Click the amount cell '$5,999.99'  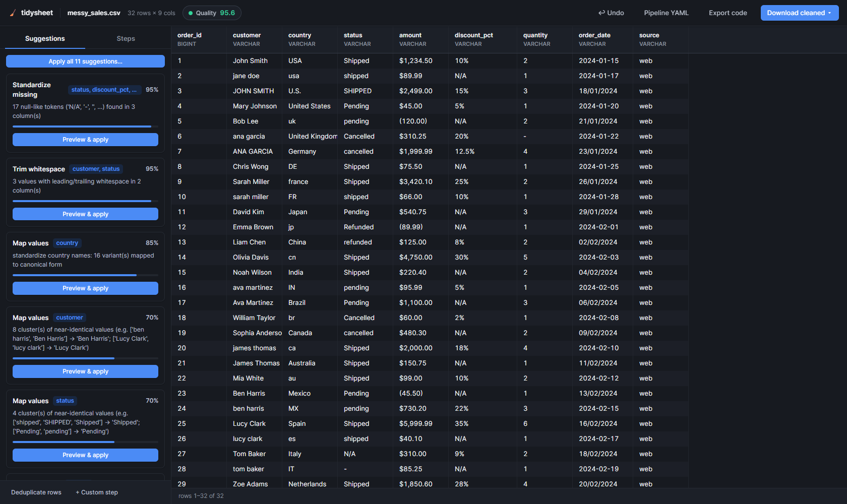coord(420,424)
